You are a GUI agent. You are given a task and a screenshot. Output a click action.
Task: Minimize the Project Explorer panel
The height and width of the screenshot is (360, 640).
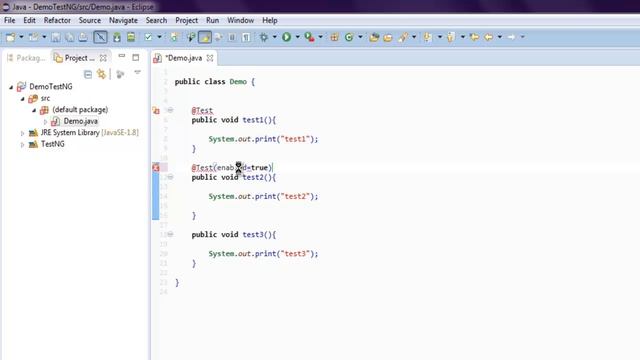point(122,56)
